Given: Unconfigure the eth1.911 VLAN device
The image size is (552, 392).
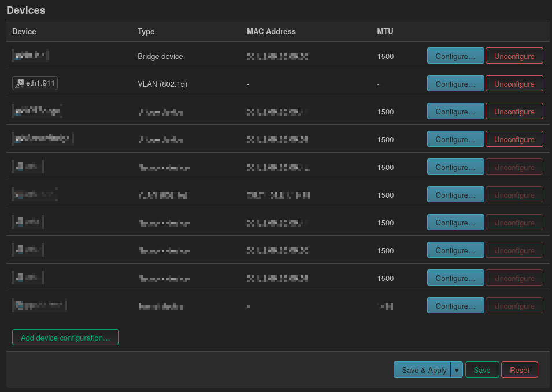Looking at the screenshot, I should coord(514,84).
